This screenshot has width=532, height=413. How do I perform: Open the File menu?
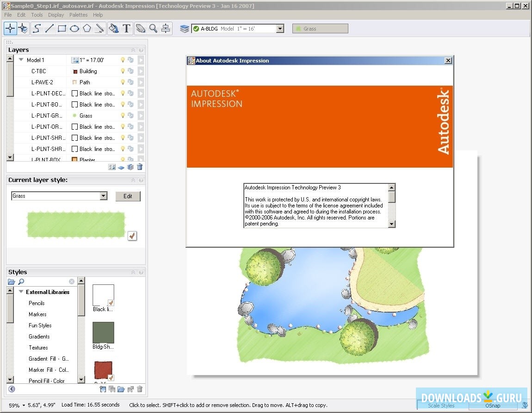point(8,15)
